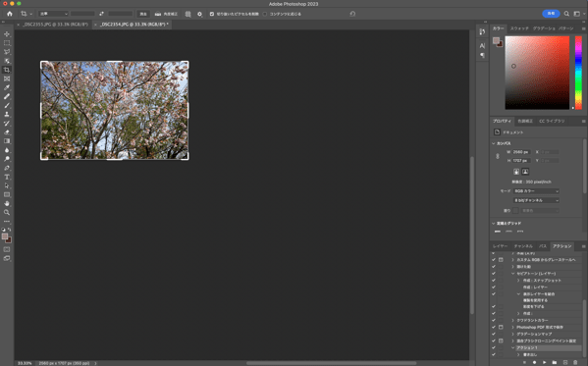Image resolution: width=588 pixels, height=366 pixels.
Task: Select the Blur tool
Action: click(7, 150)
